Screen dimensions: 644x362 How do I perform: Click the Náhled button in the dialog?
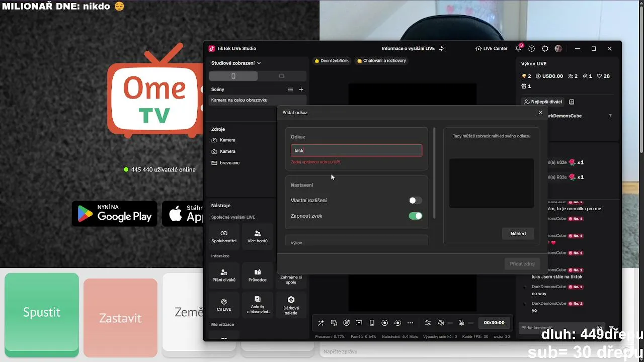tap(518, 234)
